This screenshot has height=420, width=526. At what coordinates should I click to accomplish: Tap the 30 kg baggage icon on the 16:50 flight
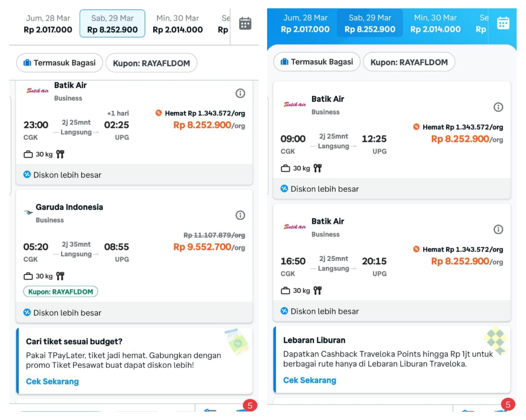point(286,291)
